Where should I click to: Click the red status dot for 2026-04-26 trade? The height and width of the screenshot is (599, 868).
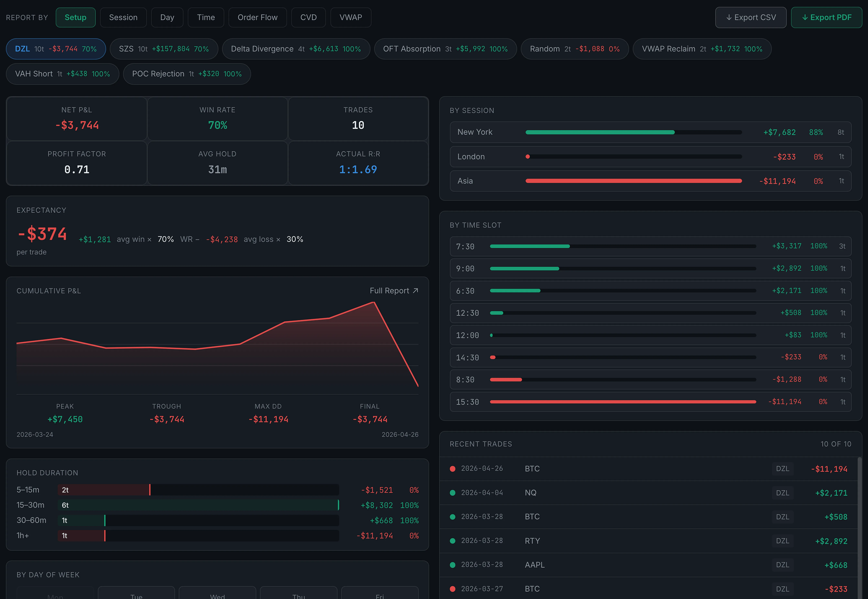coord(452,469)
